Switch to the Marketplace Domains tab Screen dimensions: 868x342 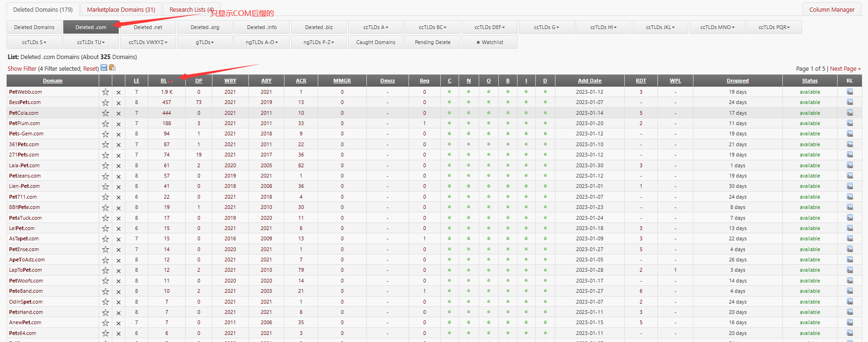121,9
